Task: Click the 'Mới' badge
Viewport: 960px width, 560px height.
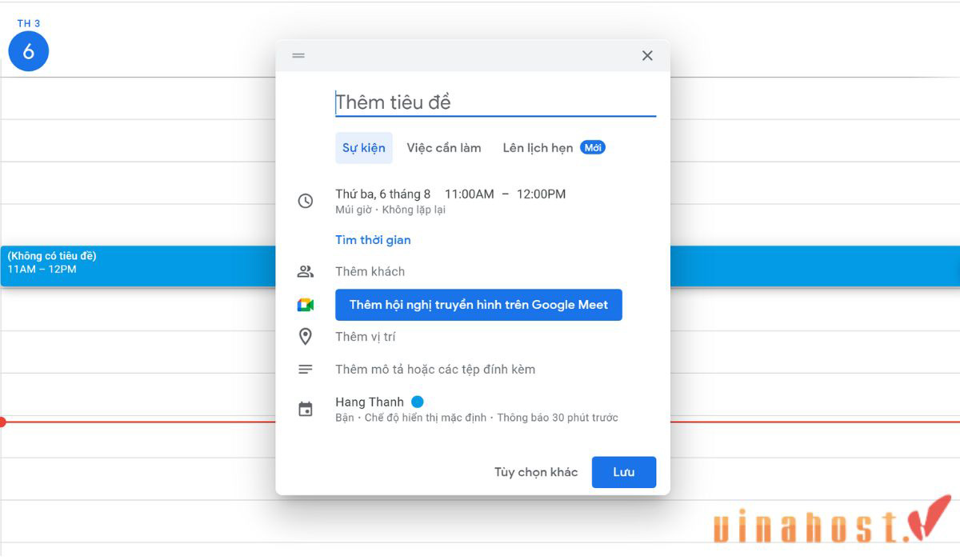Action: pos(593,147)
